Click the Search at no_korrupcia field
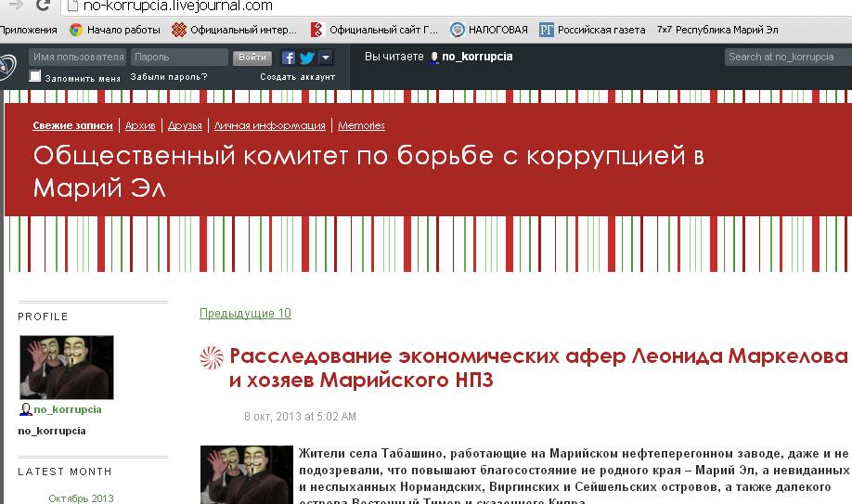This screenshot has width=852, height=504. (787, 58)
